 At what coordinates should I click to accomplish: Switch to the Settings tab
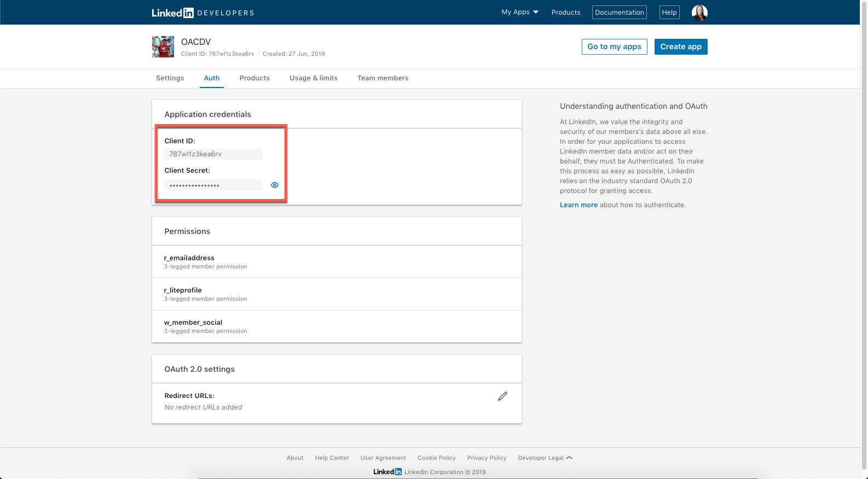tap(170, 78)
